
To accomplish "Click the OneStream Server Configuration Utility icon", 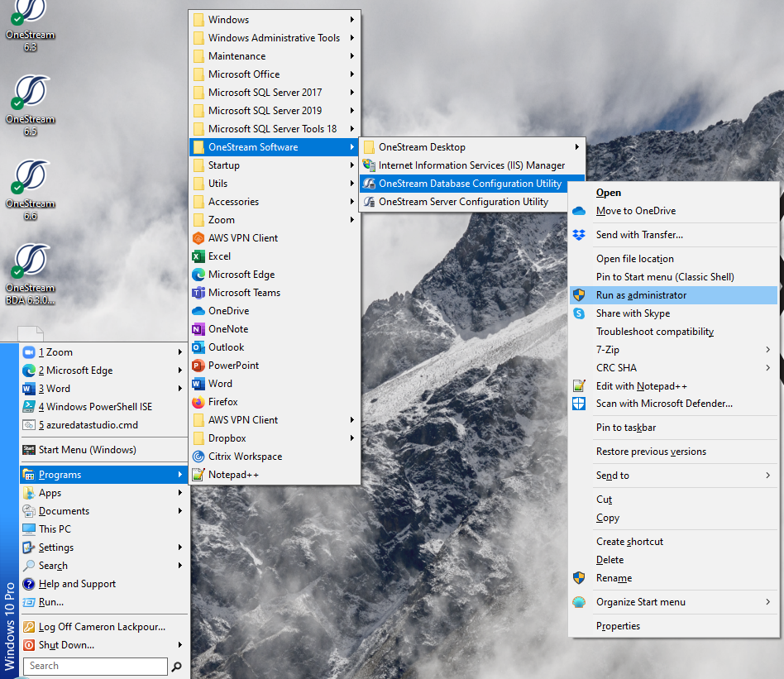I will 369,202.
